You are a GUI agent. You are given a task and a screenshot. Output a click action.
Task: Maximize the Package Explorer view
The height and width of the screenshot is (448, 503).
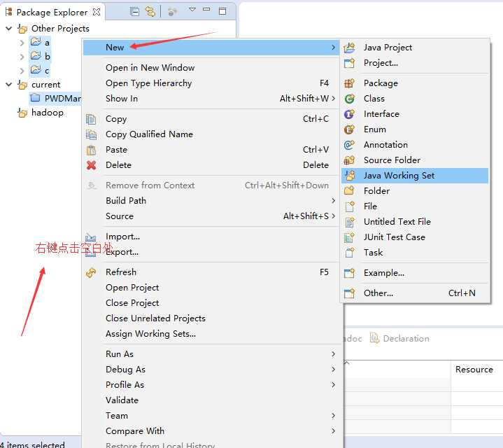point(222,12)
